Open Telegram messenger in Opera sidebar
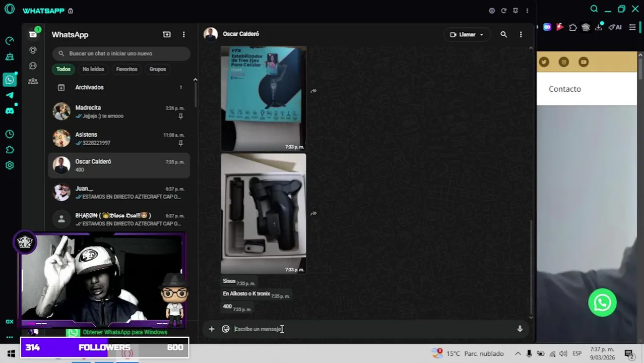The image size is (644, 363). point(10,95)
